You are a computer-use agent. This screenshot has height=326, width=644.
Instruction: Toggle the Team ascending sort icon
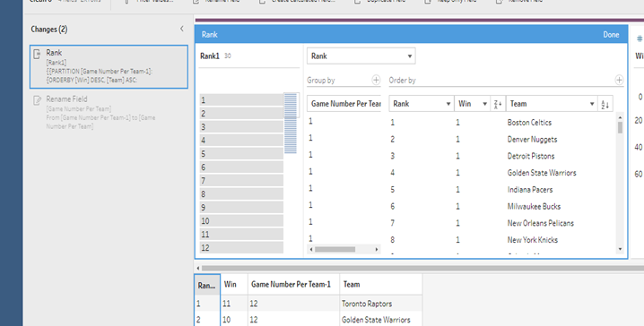605,104
